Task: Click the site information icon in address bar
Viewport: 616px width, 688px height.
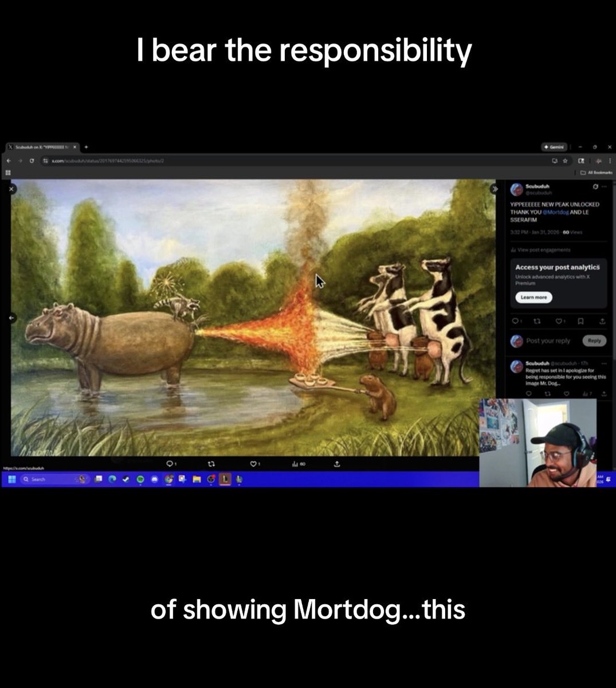Action: coord(45,161)
